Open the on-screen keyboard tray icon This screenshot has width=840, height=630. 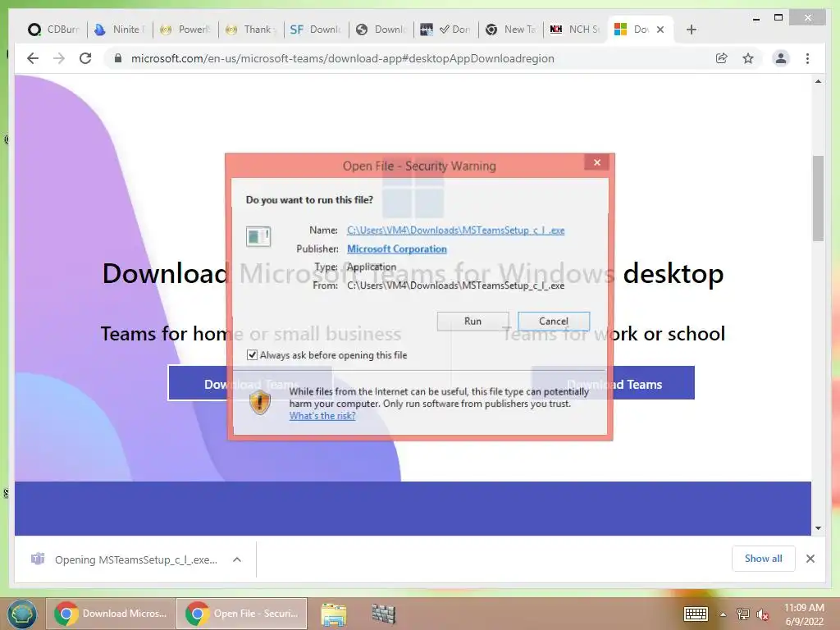696,614
